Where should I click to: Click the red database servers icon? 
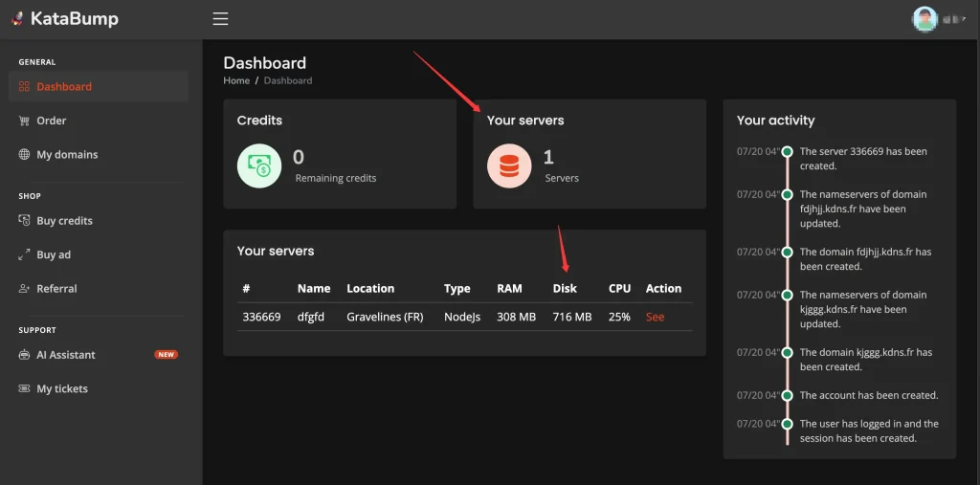(x=509, y=165)
